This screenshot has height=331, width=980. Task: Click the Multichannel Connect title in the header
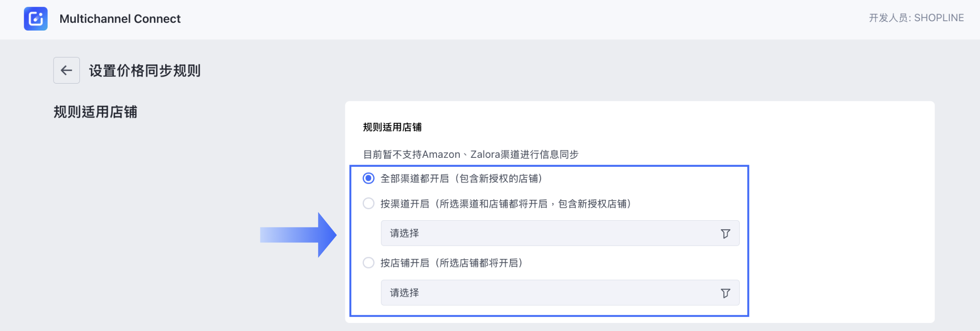[120, 19]
